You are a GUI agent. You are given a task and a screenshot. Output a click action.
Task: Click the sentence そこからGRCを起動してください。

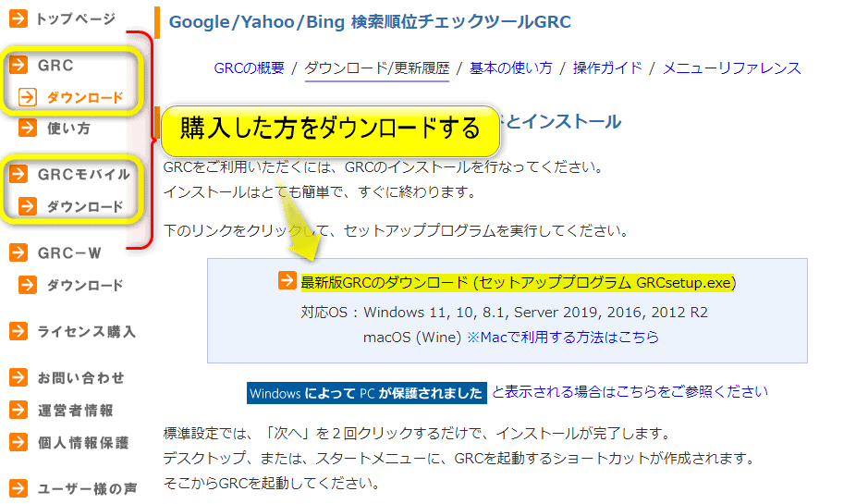click(x=273, y=483)
